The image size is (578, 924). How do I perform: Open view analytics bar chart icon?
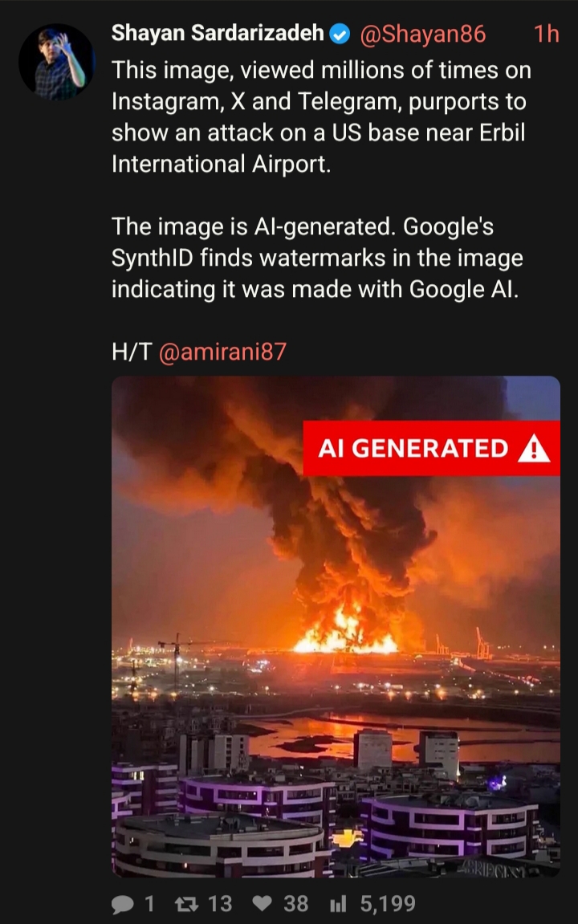338,903
